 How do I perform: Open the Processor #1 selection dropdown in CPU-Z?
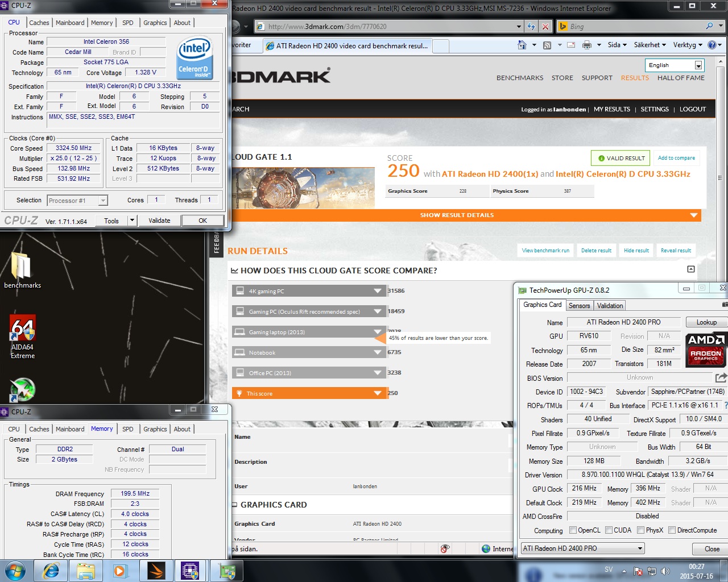coord(77,200)
